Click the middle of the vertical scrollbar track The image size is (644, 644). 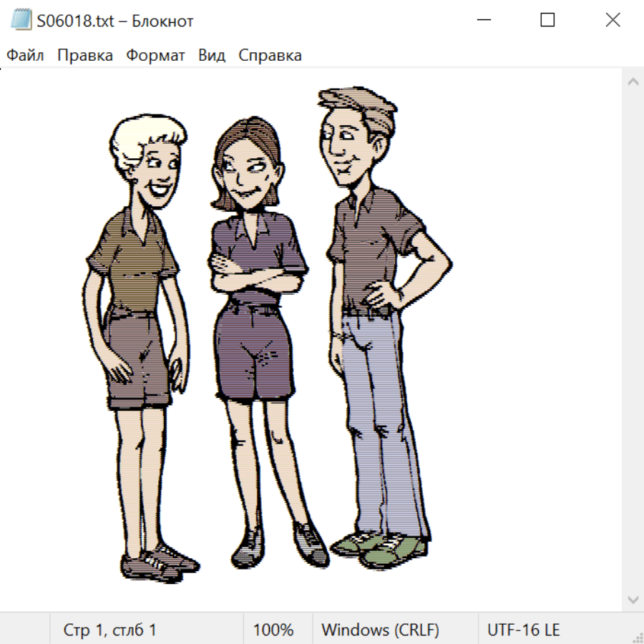[633, 340]
